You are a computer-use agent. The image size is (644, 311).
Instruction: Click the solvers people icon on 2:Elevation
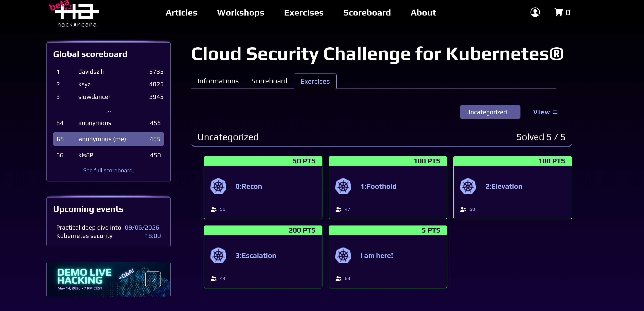point(463,209)
